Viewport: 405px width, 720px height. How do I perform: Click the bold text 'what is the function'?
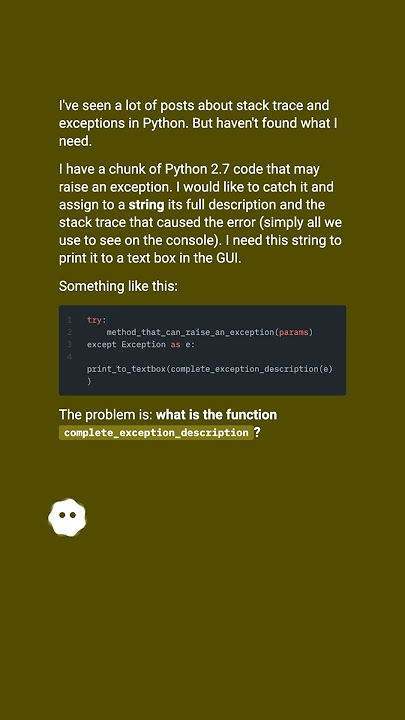216,415
